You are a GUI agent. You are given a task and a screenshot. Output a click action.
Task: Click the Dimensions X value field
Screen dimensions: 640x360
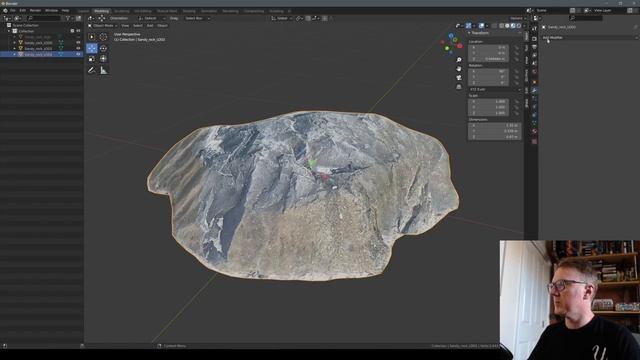494,125
